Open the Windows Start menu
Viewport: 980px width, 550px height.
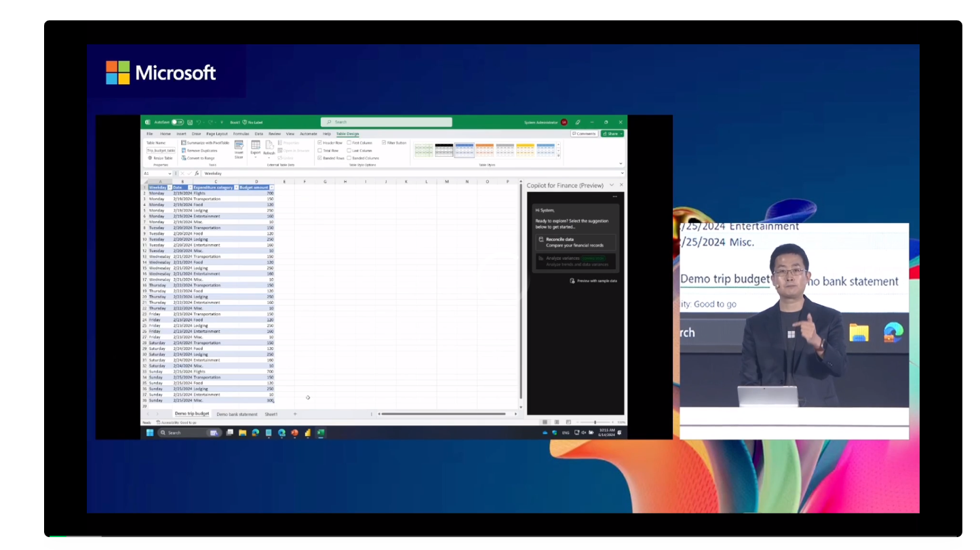click(x=150, y=433)
